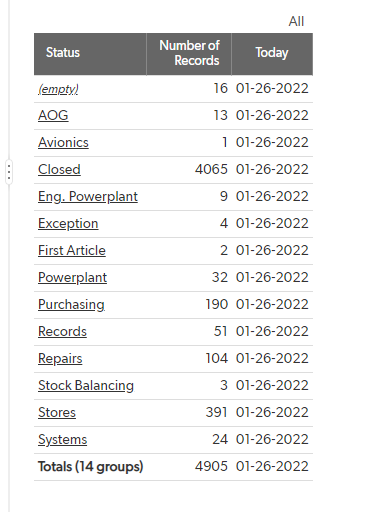Select the Eng. Powerplant link
The width and height of the screenshot is (369, 512).
click(88, 197)
